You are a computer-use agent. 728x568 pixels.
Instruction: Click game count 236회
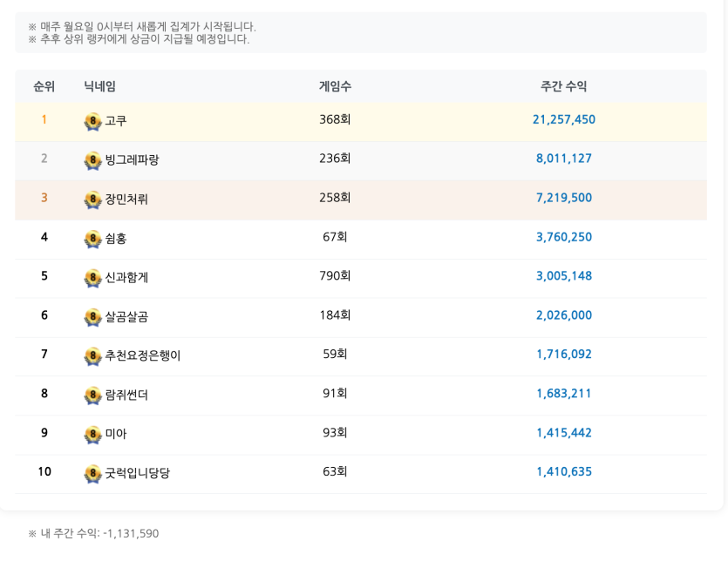[335, 159]
